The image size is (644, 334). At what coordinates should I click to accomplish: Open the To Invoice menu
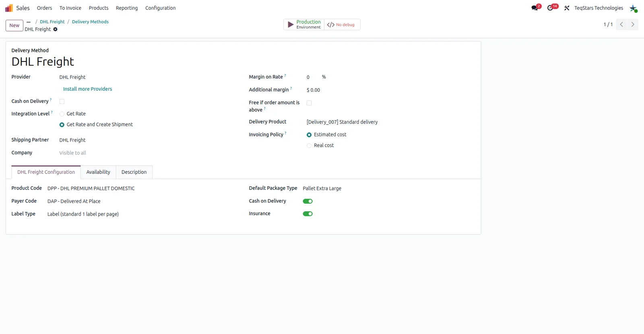[70, 8]
